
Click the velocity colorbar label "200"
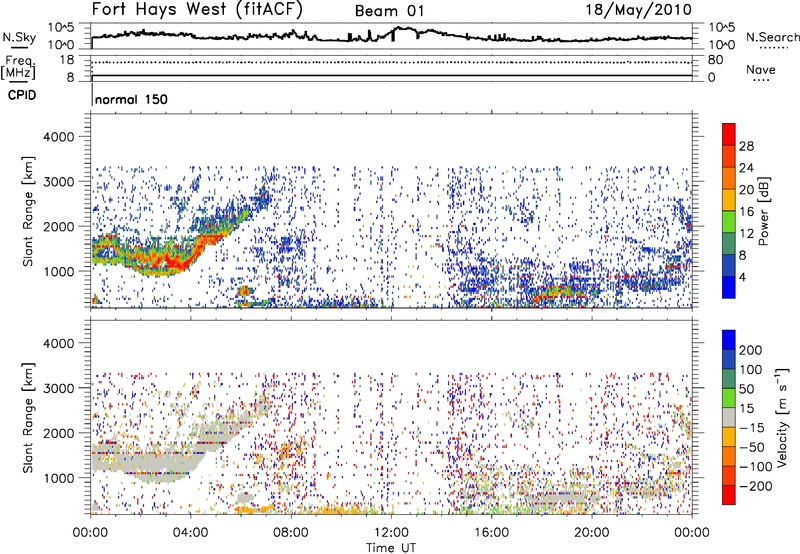tap(751, 350)
